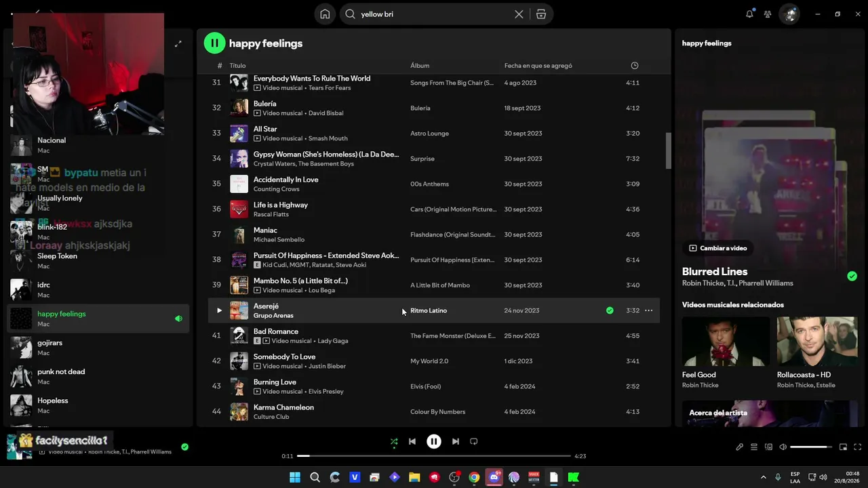This screenshot has width=868, height=488.
Task: Switch to video with 'Cambiar a video'
Action: point(719,248)
